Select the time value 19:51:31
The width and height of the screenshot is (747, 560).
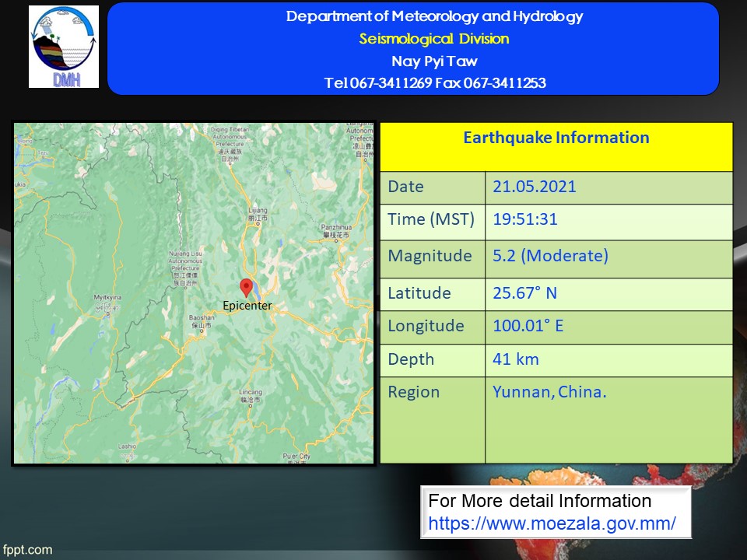(x=525, y=219)
